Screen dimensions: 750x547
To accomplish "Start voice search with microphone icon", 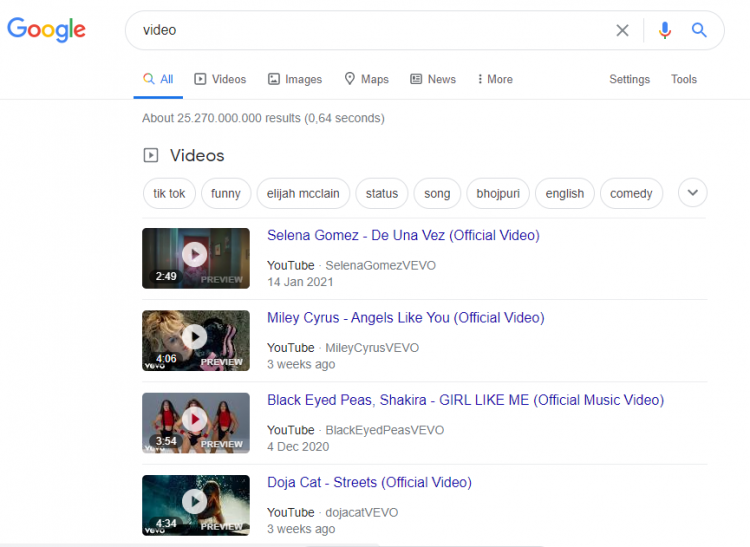I will [665, 30].
